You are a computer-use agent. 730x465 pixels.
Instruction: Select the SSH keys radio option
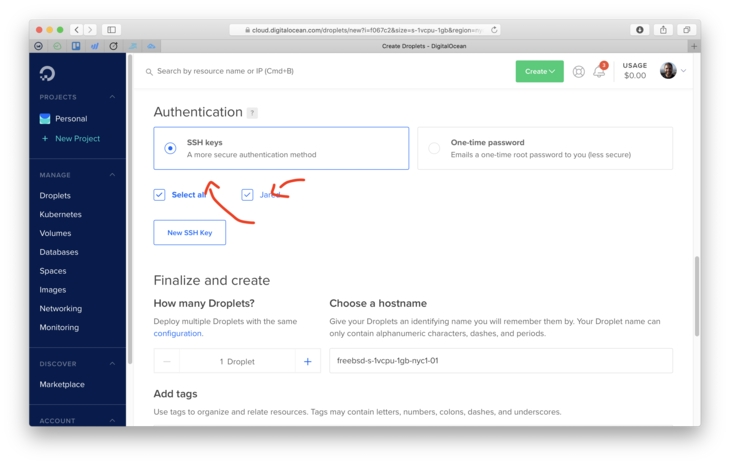pos(170,148)
